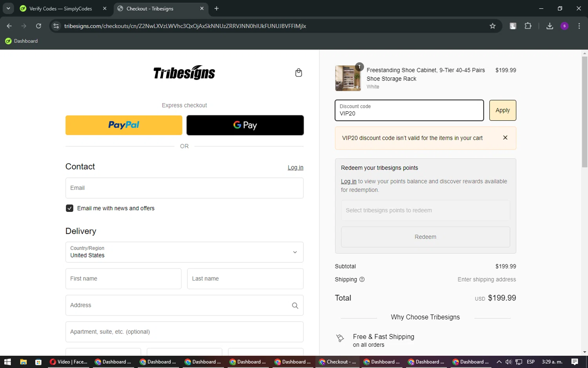Click the Last name field
Image resolution: width=588 pixels, height=368 pixels.
point(245,279)
